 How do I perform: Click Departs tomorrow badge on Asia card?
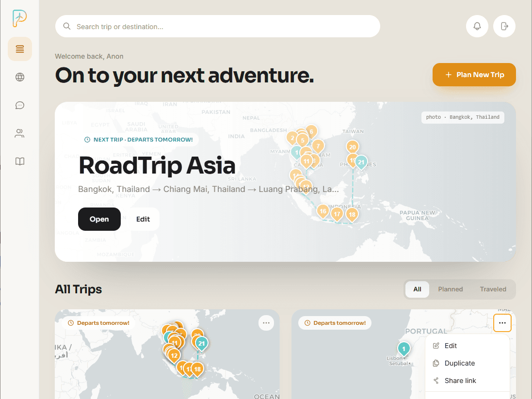coord(99,323)
